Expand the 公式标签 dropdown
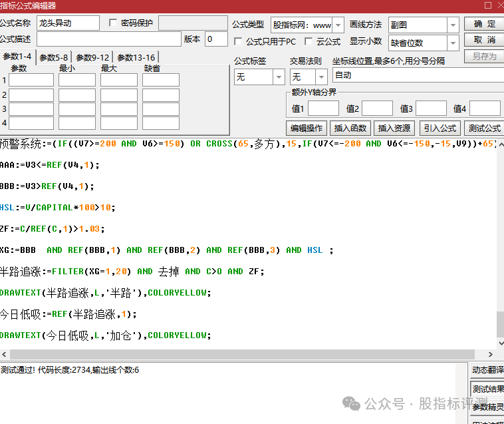 coord(279,77)
